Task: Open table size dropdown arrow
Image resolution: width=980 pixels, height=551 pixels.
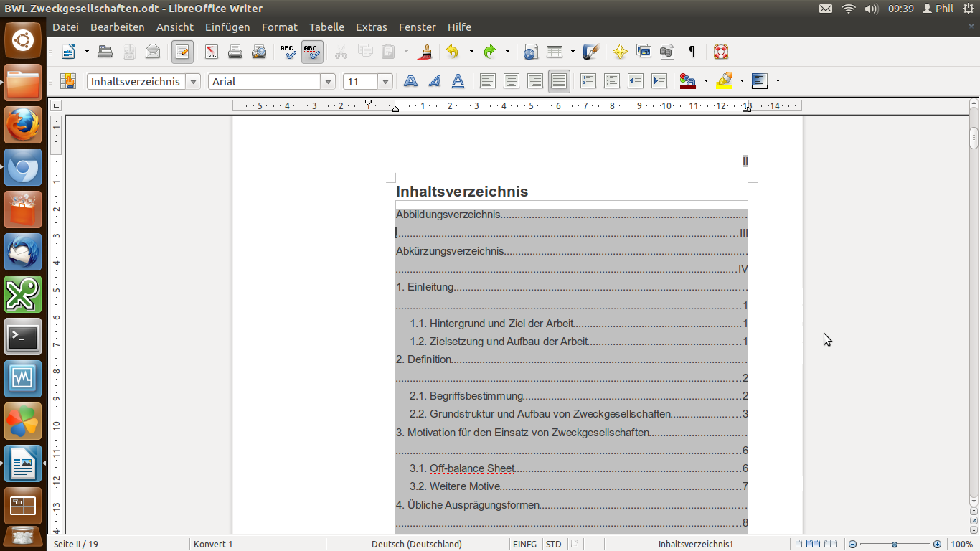Action: click(x=573, y=52)
